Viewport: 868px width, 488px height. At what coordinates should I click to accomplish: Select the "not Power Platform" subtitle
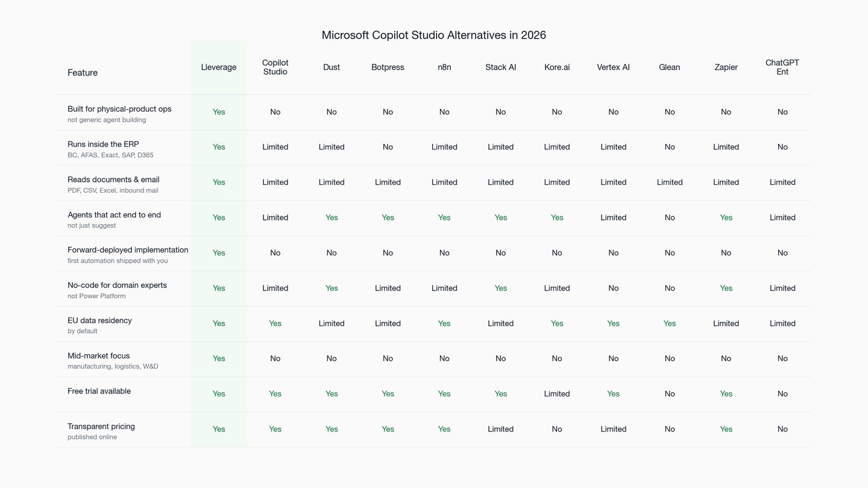(x=96, y=296)
